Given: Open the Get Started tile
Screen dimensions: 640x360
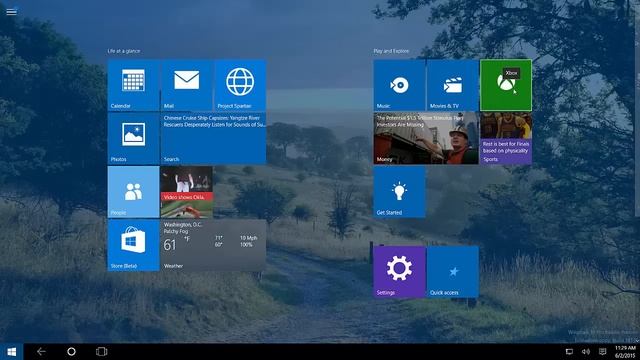Looking at the screenshot, I should point(399,192).
